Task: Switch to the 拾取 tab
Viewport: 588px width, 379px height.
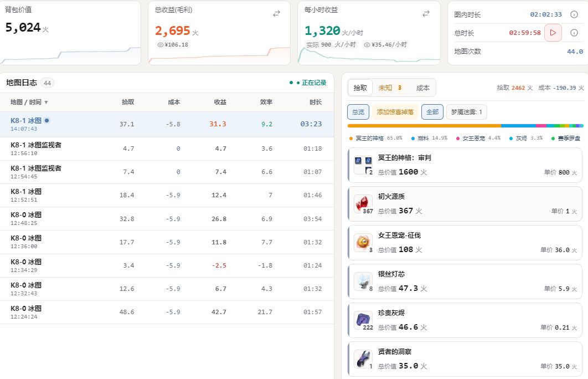Action: (360, 88)
